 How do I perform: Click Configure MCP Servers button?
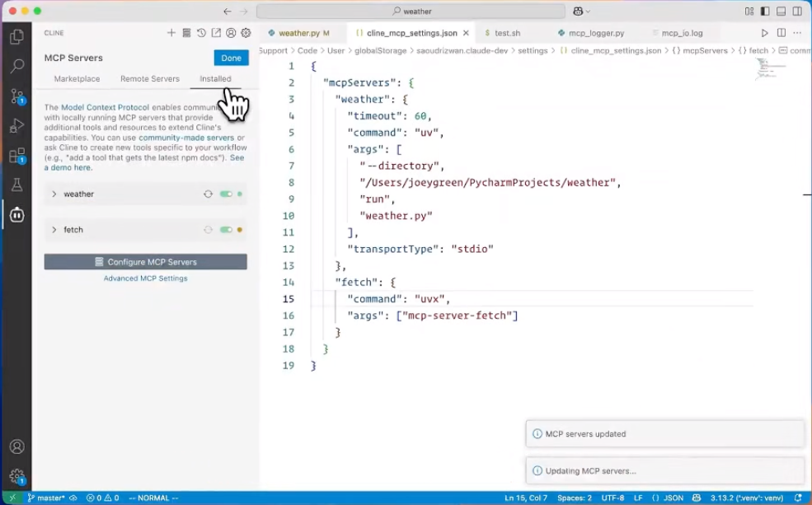point(146,262)
